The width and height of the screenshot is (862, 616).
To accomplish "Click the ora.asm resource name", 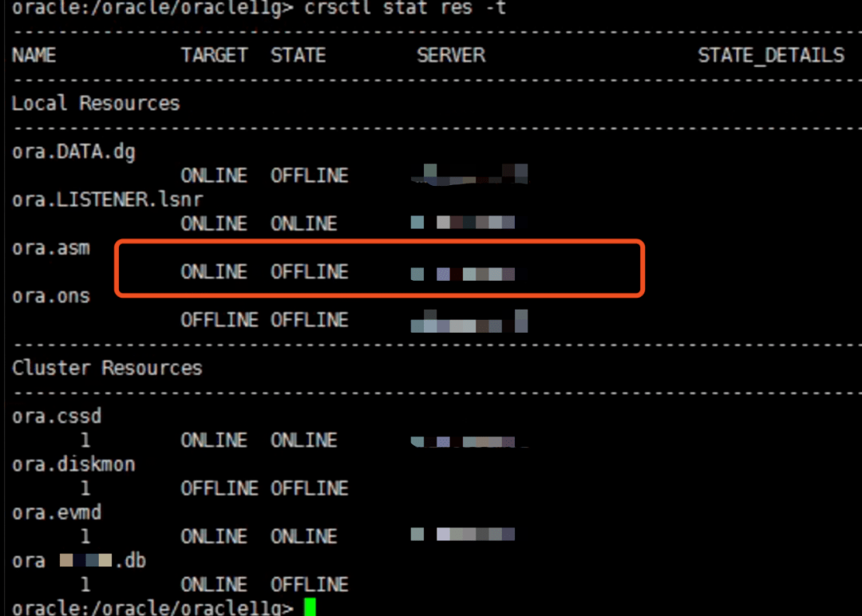I will (x=51, y=248).
